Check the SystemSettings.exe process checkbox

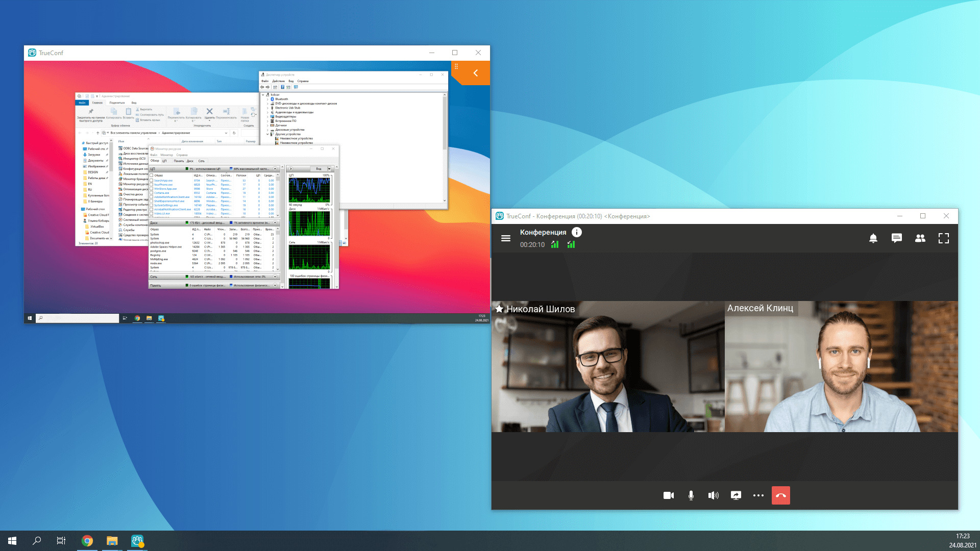152,205
